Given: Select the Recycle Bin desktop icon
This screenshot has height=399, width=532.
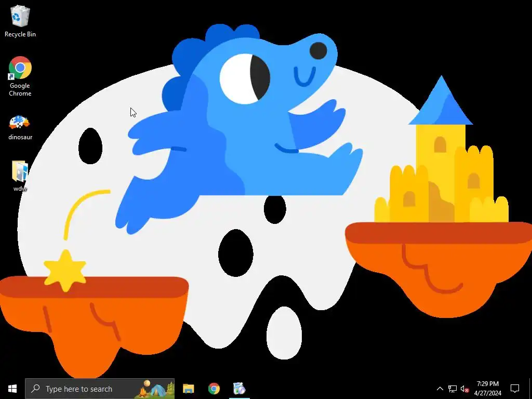Looking at the screenshot, I should 20,21.
